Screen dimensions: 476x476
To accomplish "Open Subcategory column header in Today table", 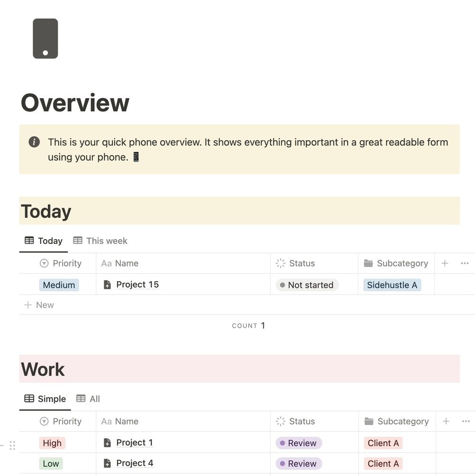I will (x=396, y=263).
